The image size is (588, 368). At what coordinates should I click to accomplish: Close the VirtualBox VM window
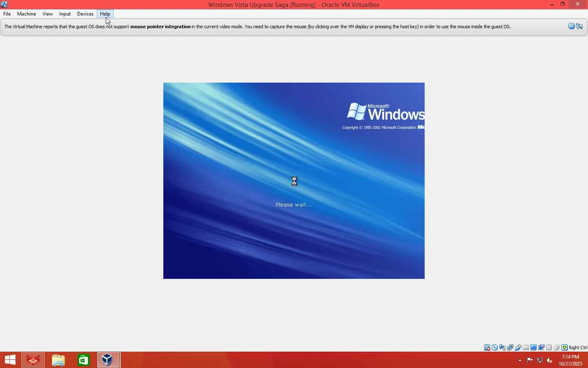coord(578,4)
